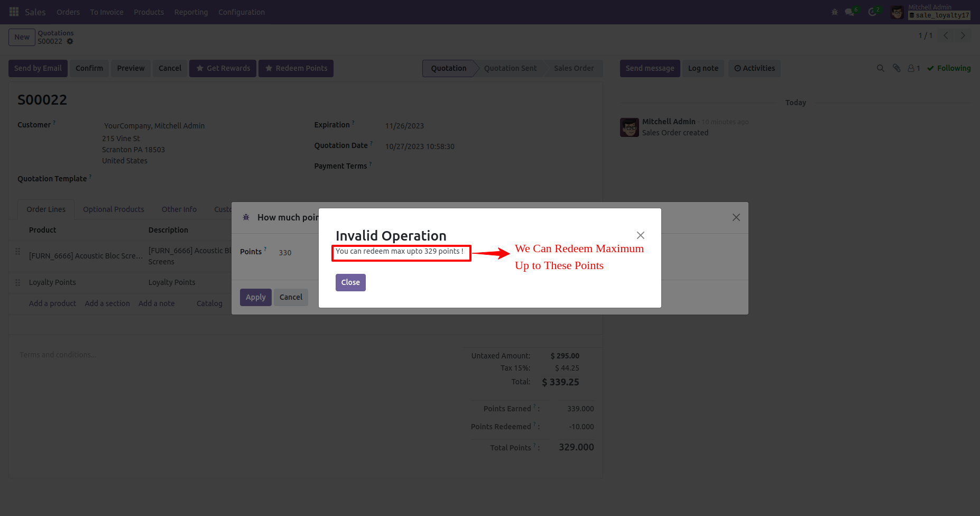
Task: Click Add a product link
Action: 52,303
